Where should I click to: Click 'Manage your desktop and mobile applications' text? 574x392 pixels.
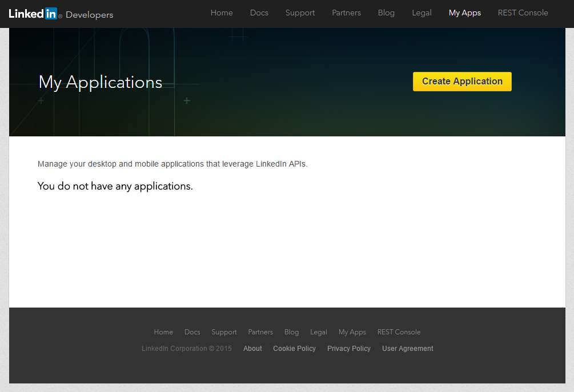point(172,164)
